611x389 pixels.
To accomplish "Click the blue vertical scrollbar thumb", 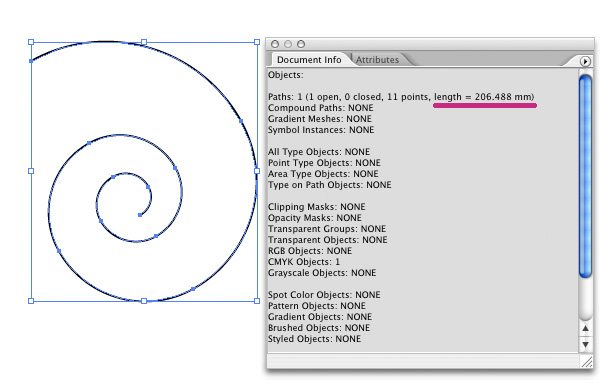I will (x=585, y=177).
